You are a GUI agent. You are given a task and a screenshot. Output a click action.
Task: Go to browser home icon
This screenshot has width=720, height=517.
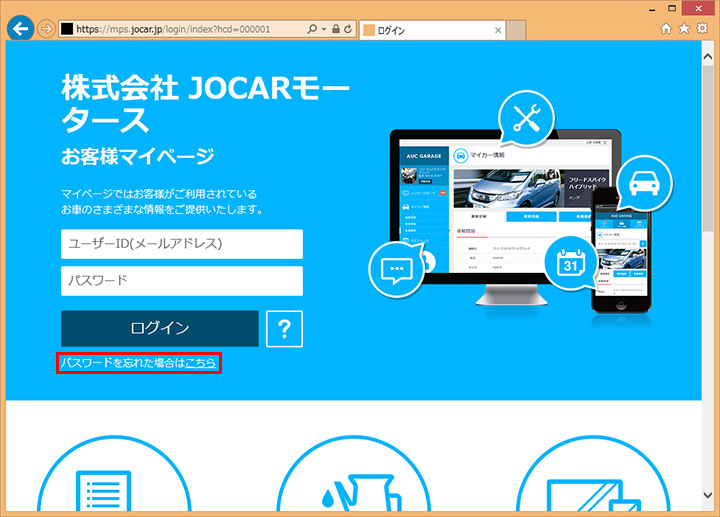point(666,28)
